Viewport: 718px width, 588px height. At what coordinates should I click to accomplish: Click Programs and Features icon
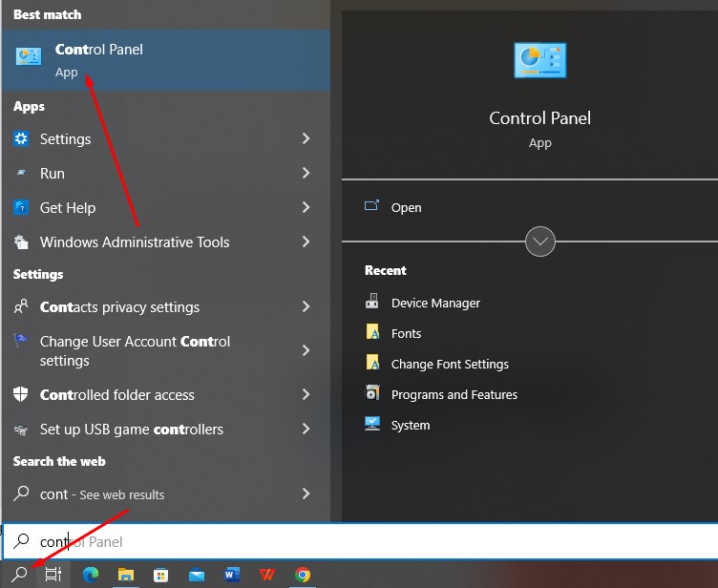(372, 392)
